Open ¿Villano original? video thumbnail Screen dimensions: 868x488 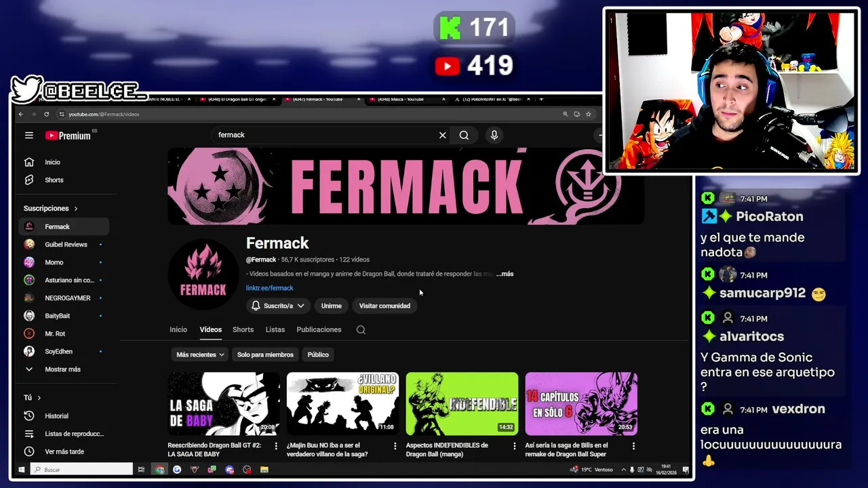click(x=343, y=404)
